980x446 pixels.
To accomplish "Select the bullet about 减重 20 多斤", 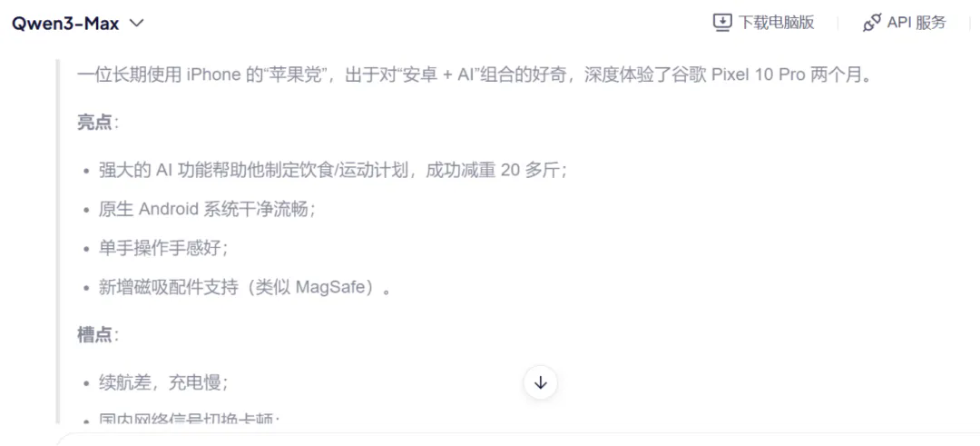I will pos(332,171).
